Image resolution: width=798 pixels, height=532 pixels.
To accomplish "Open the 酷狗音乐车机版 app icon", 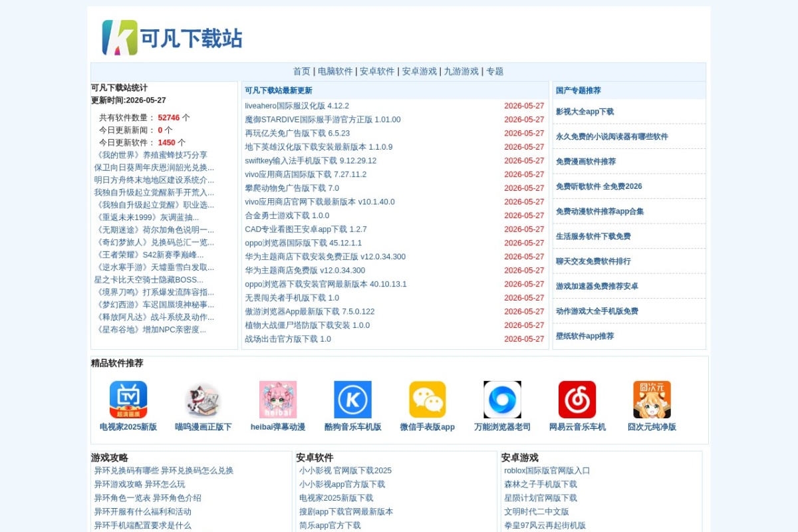I will point(352,400).
